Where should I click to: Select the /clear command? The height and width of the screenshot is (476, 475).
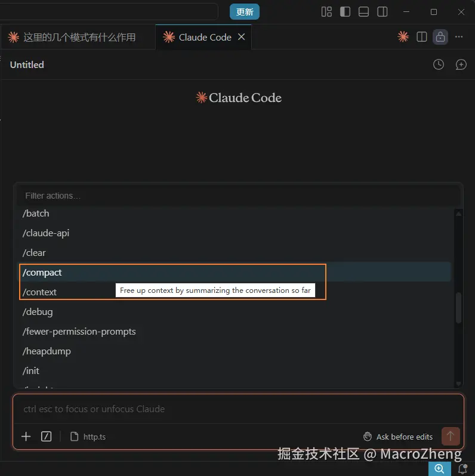[x=234, y=253]
